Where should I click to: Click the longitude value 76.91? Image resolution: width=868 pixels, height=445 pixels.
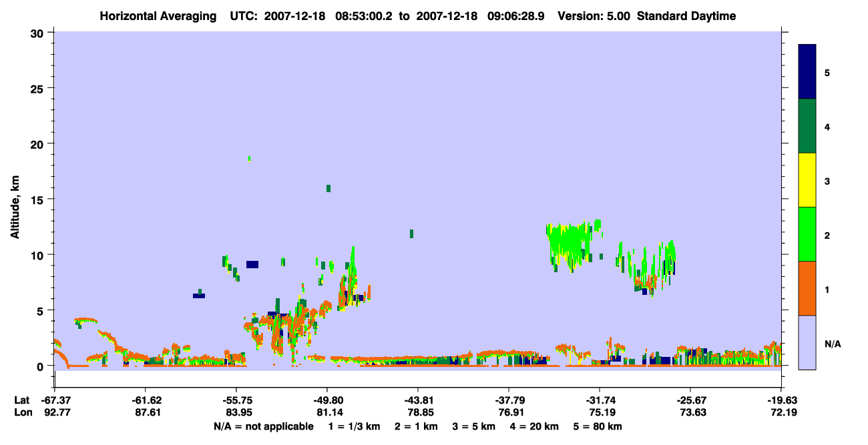510,413
